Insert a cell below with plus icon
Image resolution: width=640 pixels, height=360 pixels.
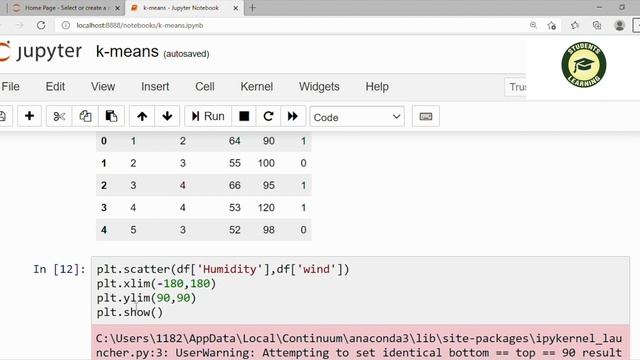click(x=29, y=116)
